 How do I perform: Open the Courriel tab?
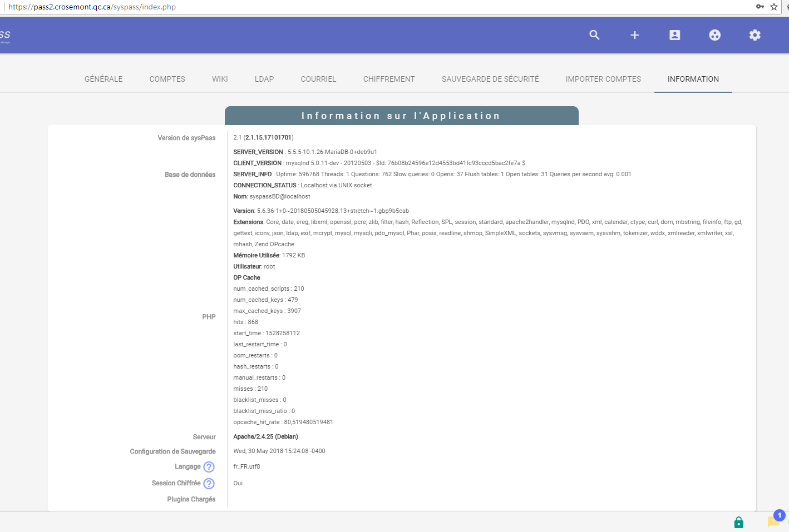click(318, 79)
